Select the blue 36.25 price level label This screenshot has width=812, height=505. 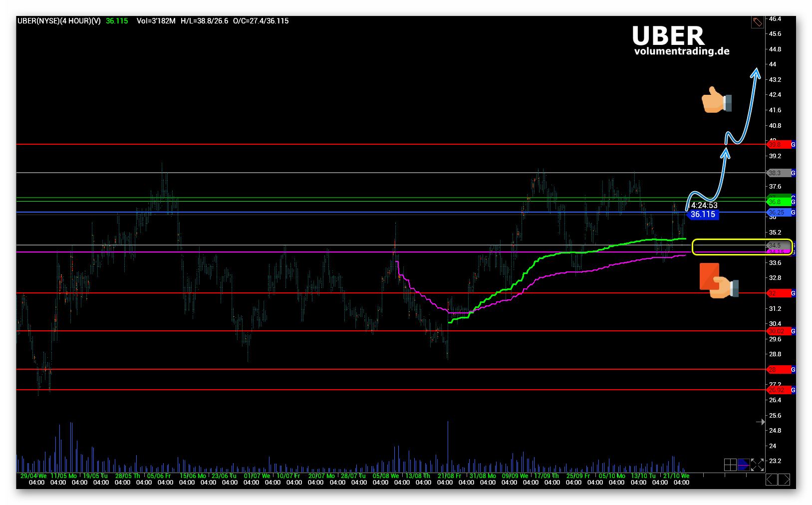(778, 213)
